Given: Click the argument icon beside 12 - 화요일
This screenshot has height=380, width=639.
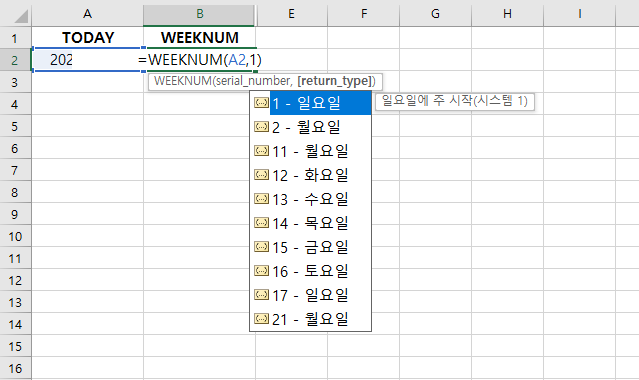Looking at the screenshot, I should (x=261, y=175).
